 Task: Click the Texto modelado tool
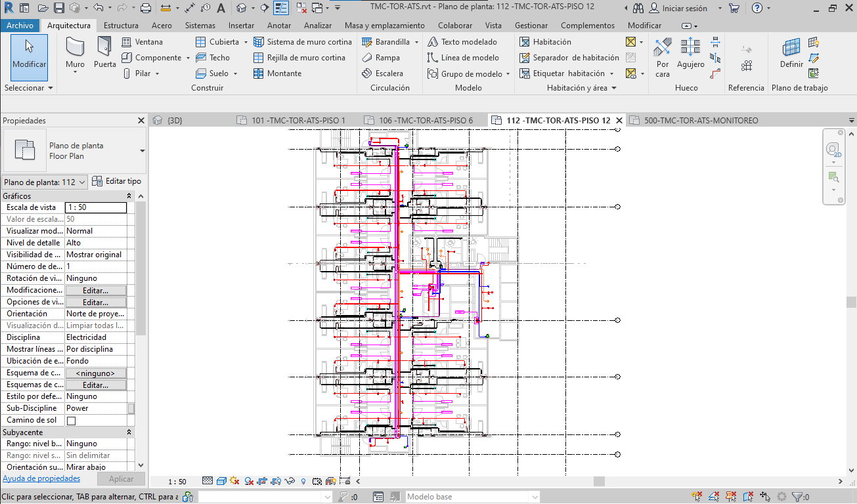pos(462,42)
